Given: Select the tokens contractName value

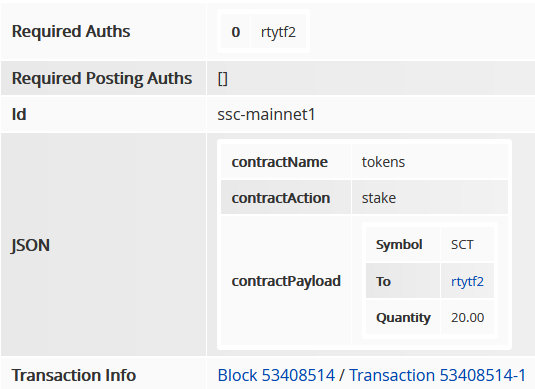Looking at the screenshot, I should [383, 162].
